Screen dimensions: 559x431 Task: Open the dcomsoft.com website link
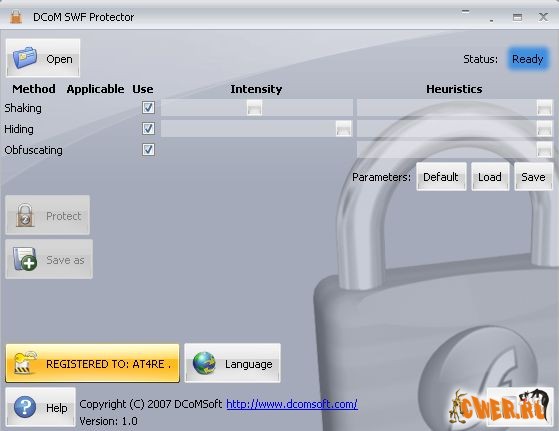pyautogui.click(x=292, y=404)
